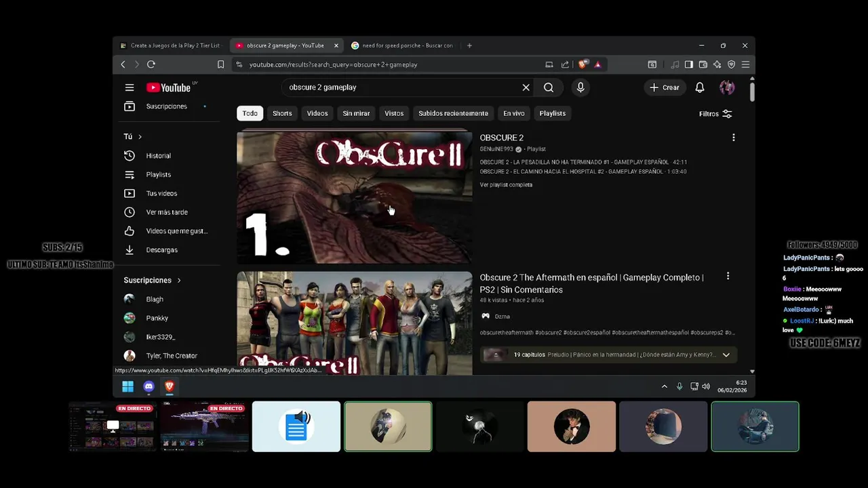Reload the current page

[x=151, y=64]
